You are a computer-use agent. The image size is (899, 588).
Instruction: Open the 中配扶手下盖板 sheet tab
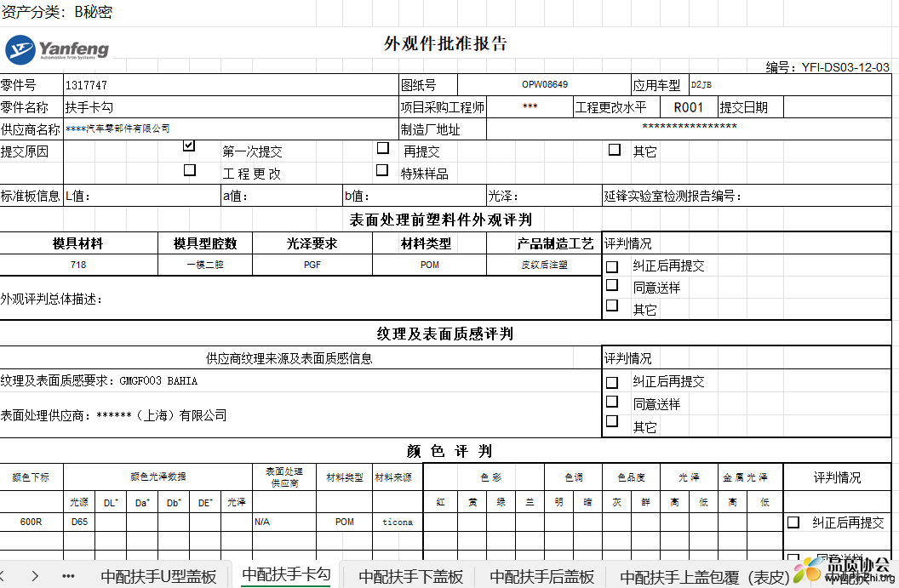click(x=410, y=576)
